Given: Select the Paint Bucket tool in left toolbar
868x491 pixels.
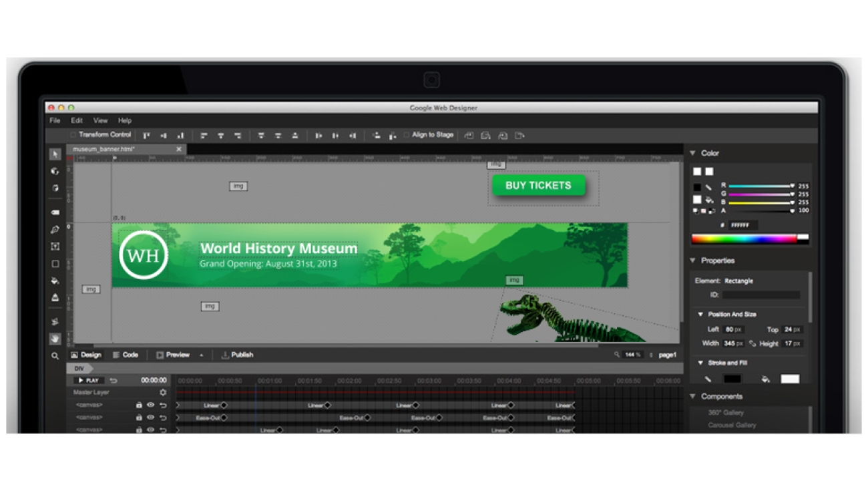Looking at the screenshot, I should coord(55,281).
